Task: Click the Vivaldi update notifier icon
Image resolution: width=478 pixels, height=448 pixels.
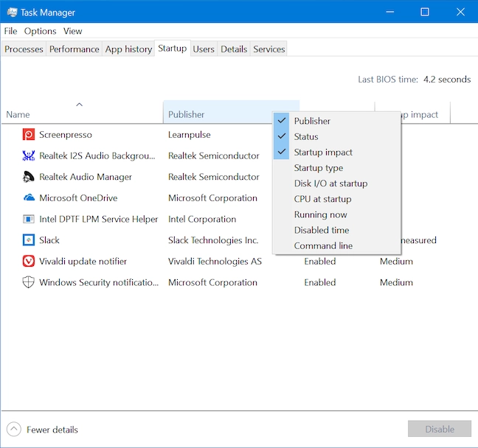Action: click(x=29, y=262)
